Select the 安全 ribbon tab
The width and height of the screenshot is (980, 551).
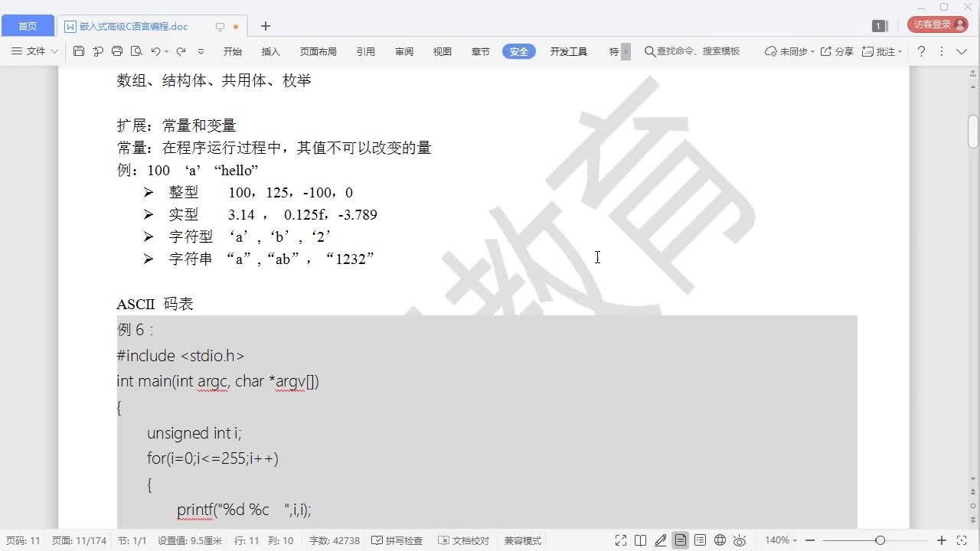(519, 51)
